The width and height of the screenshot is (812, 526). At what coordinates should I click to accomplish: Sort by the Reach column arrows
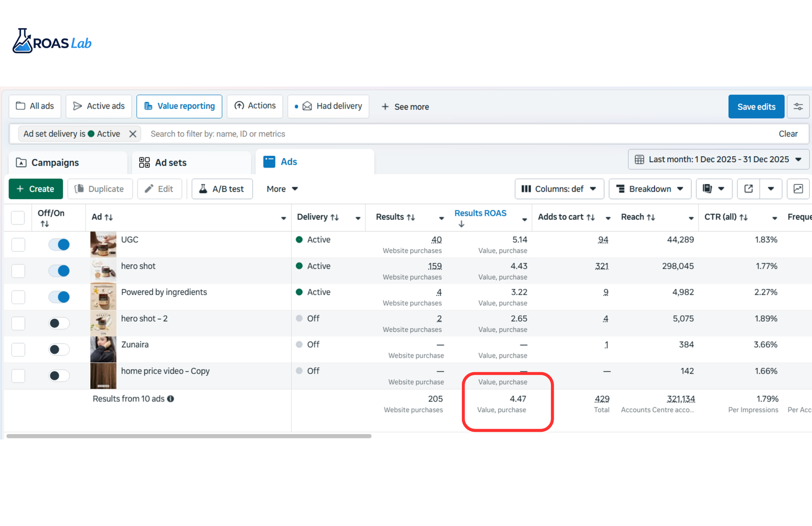(651, 217)
